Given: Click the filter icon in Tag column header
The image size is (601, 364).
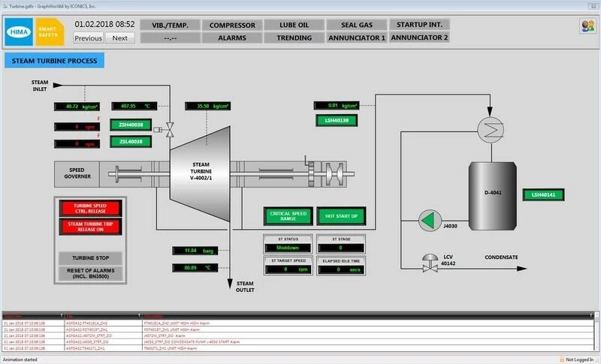Looking at the screenshot, I should pyautogui.click(x=139, y=316).
